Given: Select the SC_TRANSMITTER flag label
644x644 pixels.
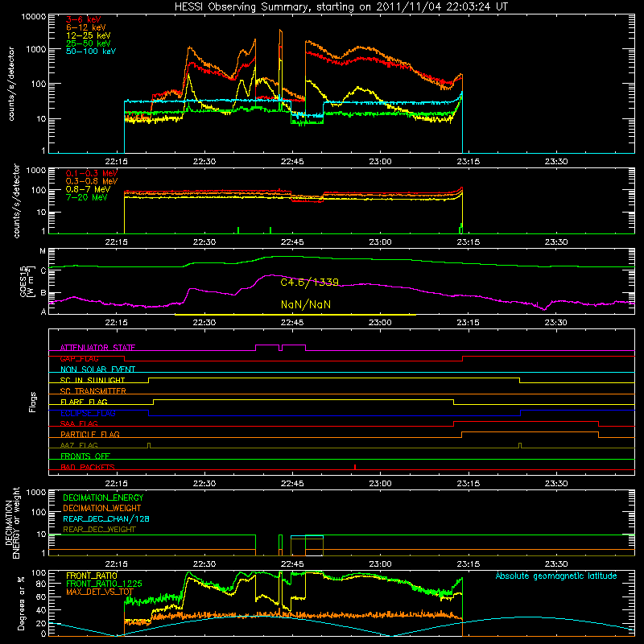Looking at the screenshot, I should pyautogui.click(x=93, y=391).
